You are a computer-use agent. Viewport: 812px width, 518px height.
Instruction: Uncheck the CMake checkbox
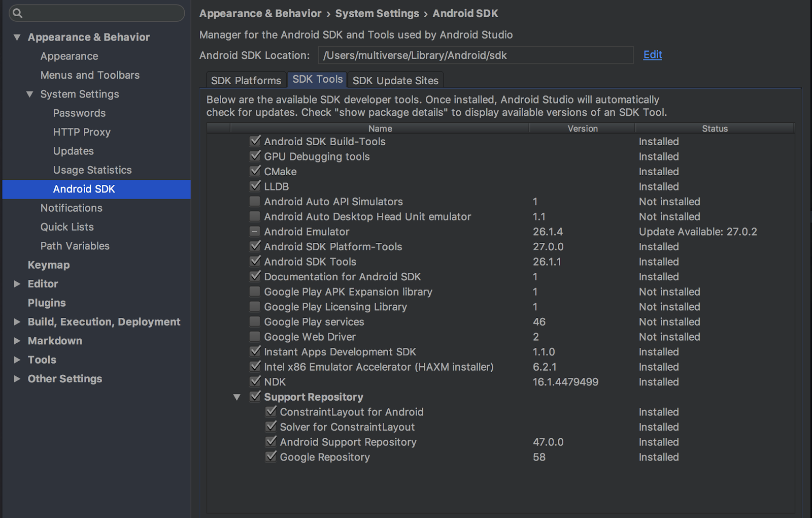coord(255,171)
